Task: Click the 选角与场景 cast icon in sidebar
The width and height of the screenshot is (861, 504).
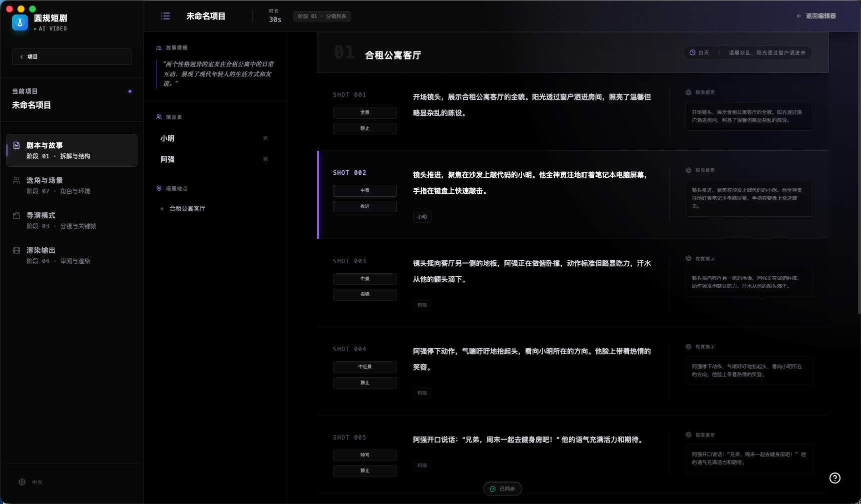Action: pos(16,180)
